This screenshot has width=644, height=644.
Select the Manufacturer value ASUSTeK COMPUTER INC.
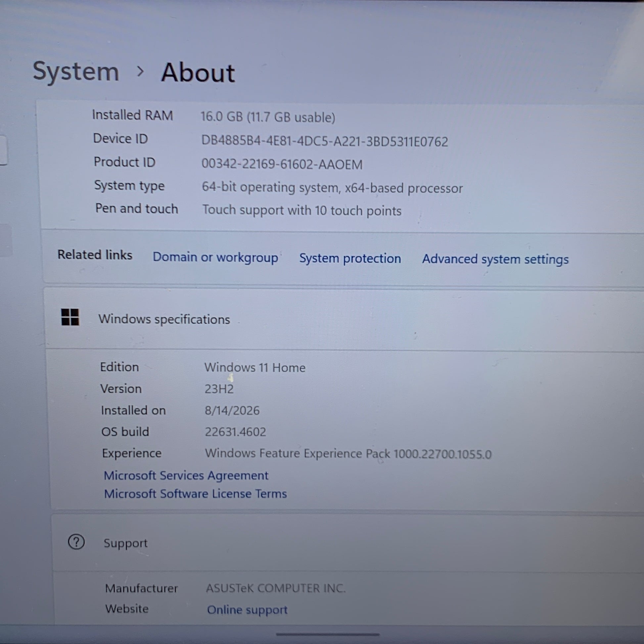click(x=276, y=588)
